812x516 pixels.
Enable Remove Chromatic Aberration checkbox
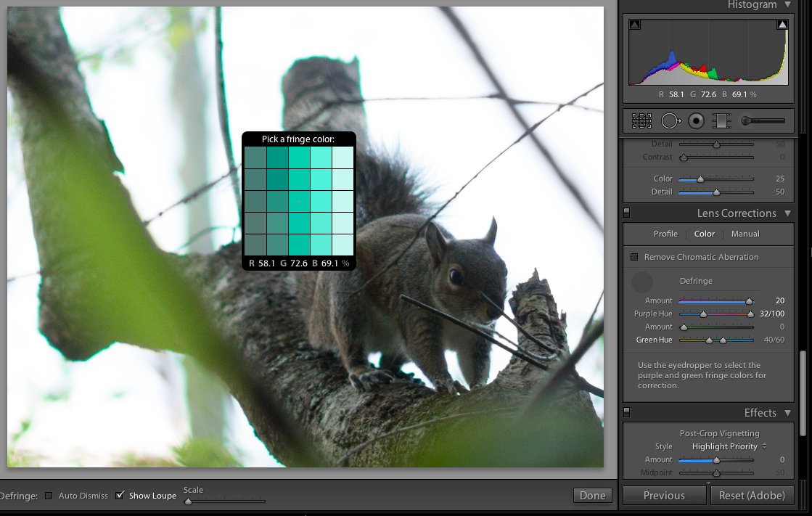coord(634,257)
